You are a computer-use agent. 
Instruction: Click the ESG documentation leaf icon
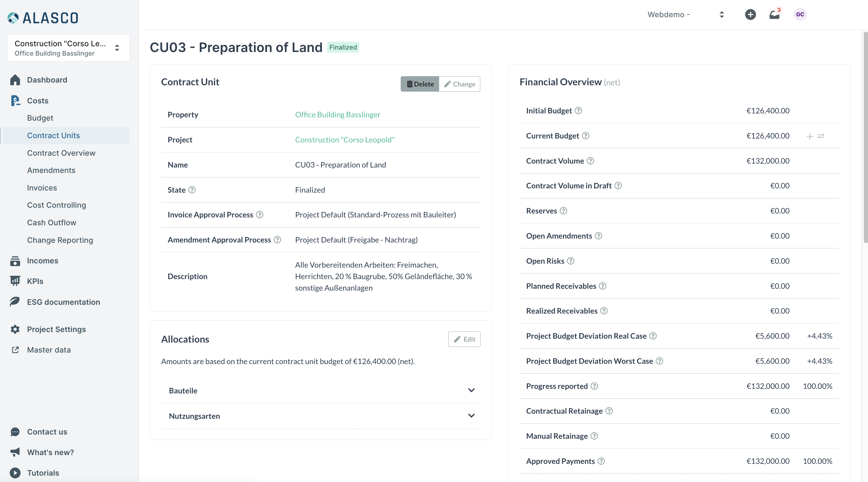(15, 302)
